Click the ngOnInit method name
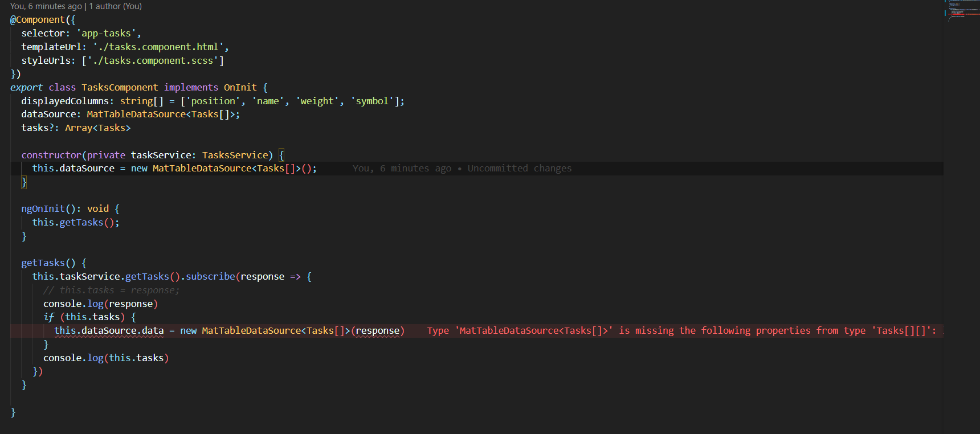The image size is (980, 434). (43, 208)
